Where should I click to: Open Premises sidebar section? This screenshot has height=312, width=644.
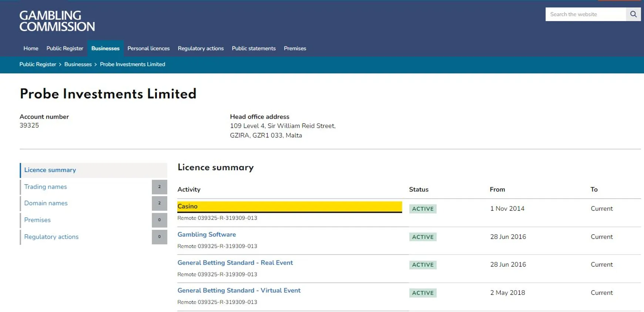37,220
